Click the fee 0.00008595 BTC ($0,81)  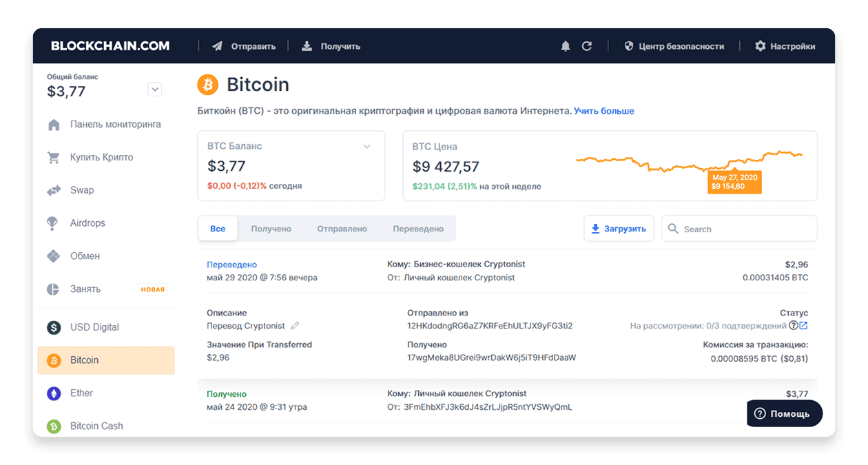point(759,358)
